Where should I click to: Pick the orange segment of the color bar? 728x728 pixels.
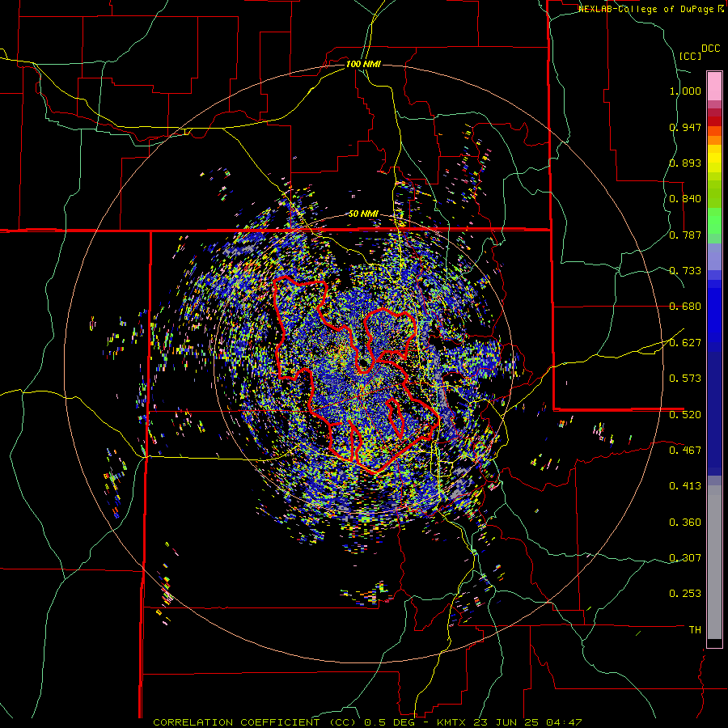pos(714,140)
